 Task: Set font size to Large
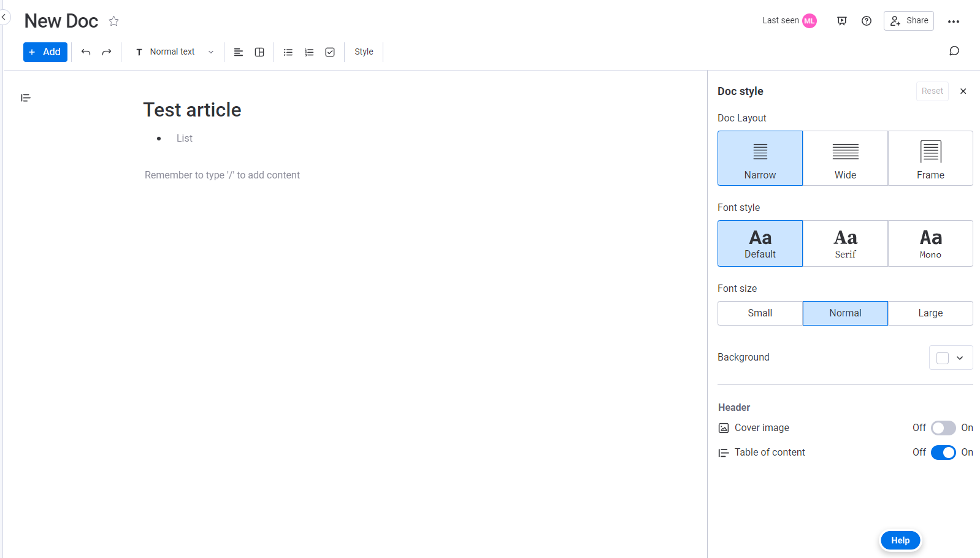point(930,313)
